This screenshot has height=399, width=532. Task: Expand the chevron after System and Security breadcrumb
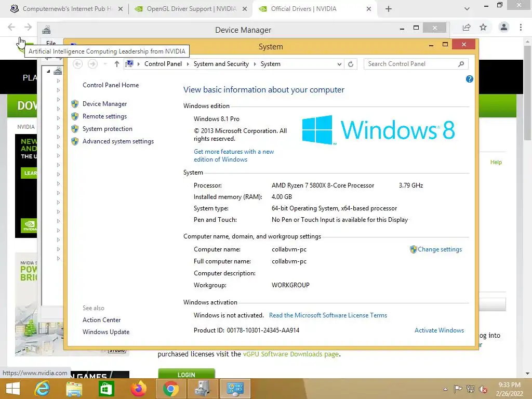click(x=255, y=64)
